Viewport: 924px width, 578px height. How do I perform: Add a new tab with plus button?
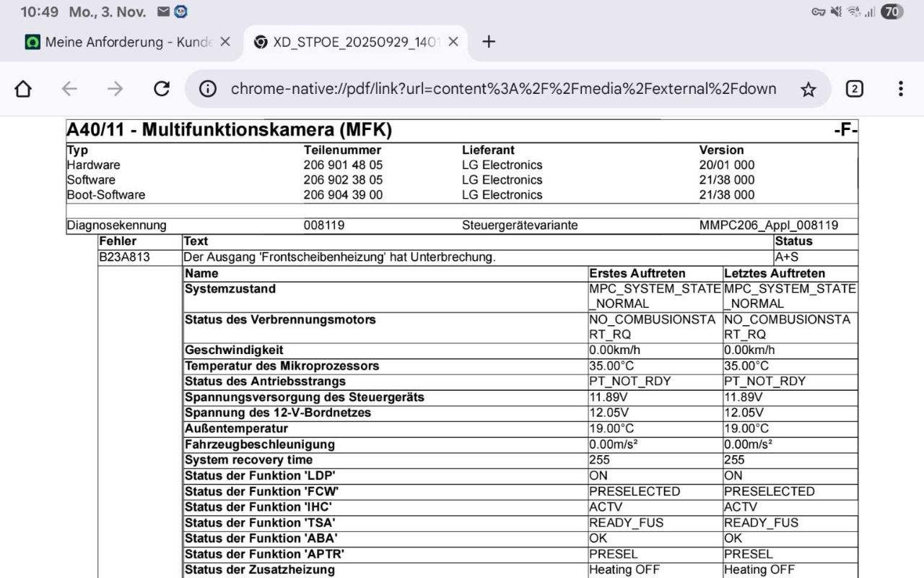click(489, 42)
